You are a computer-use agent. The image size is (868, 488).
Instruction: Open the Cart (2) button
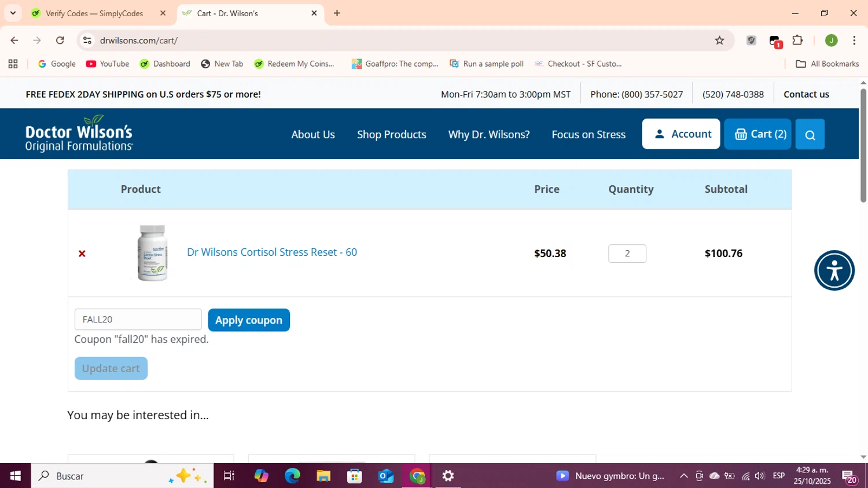757,134
